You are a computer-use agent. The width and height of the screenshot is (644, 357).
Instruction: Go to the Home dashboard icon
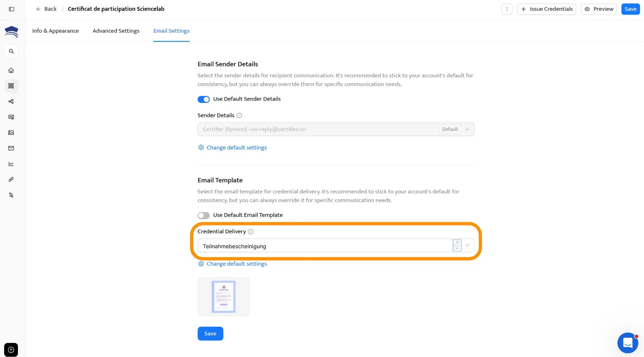pos(11,70)
